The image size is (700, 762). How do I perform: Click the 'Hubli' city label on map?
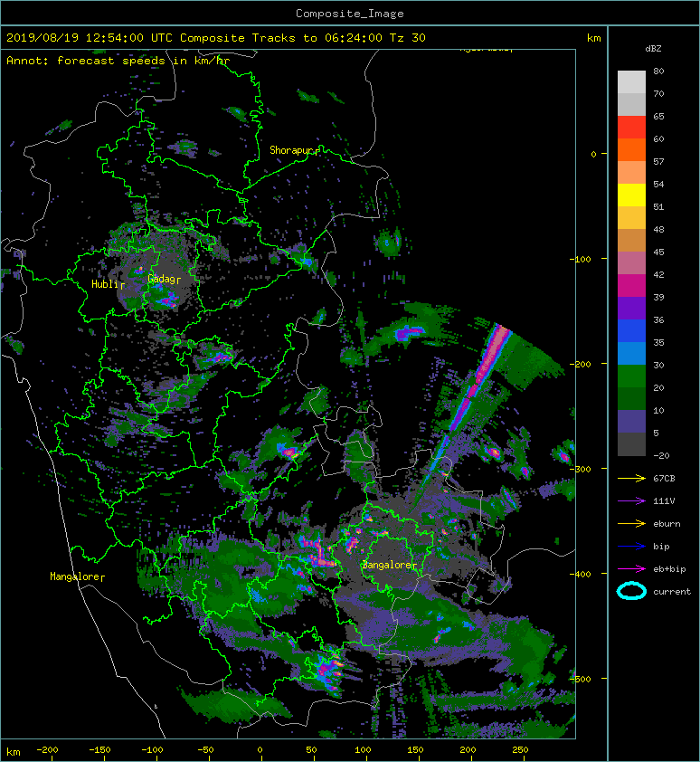point(105,284)
